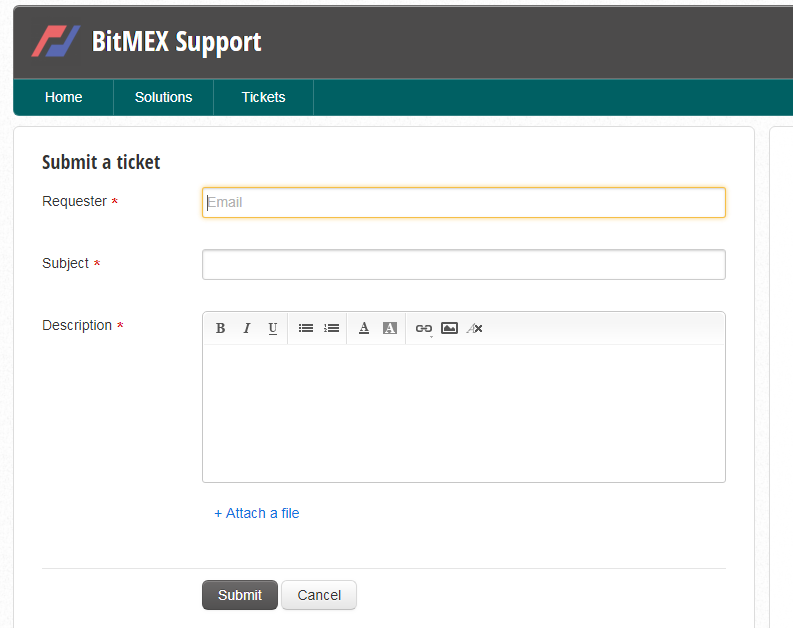Open the text background color picker
The height and width of the screenshot is (628, 793).
click(389, 329)
